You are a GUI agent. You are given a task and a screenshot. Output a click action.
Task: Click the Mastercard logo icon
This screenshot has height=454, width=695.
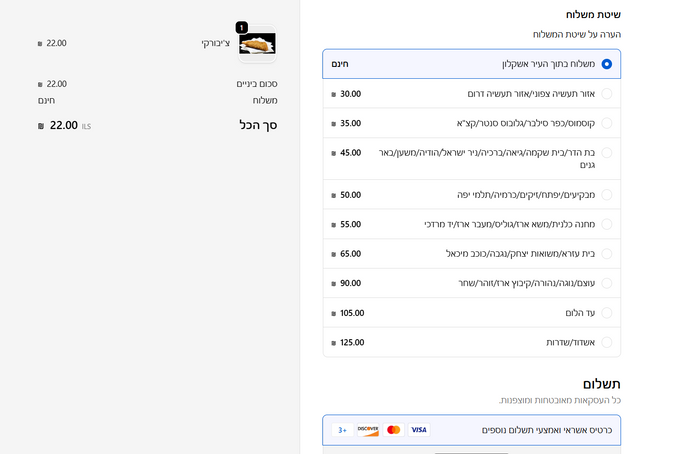(394, 430)
